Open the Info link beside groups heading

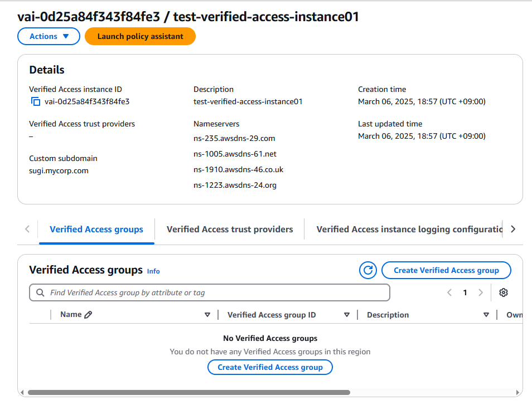point(153,271)
